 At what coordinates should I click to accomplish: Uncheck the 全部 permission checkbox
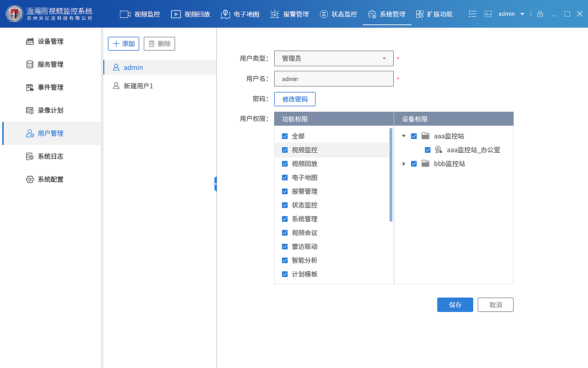285,136
